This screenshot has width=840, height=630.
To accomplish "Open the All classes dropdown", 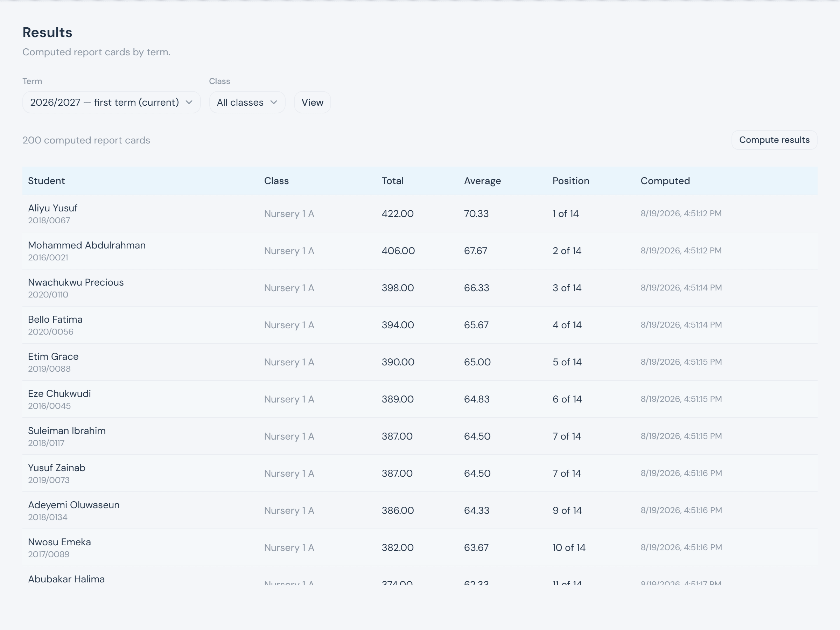I will [x=247, y=102].
